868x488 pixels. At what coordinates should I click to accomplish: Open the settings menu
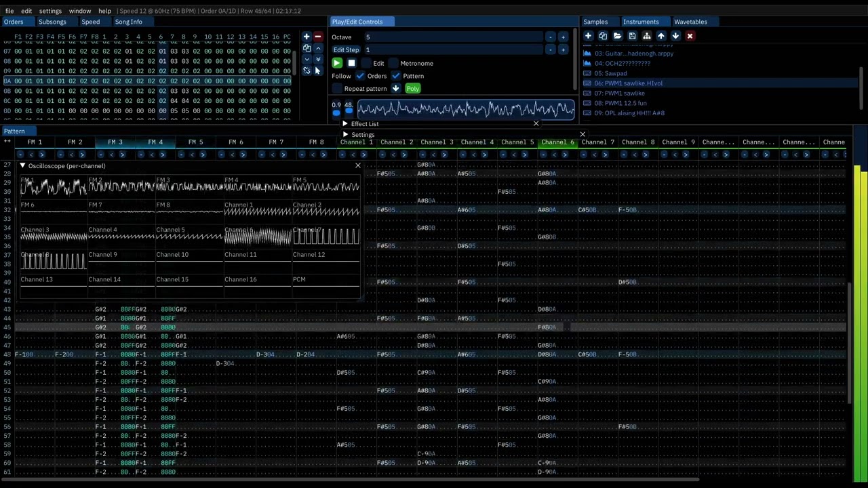(50, 11)
